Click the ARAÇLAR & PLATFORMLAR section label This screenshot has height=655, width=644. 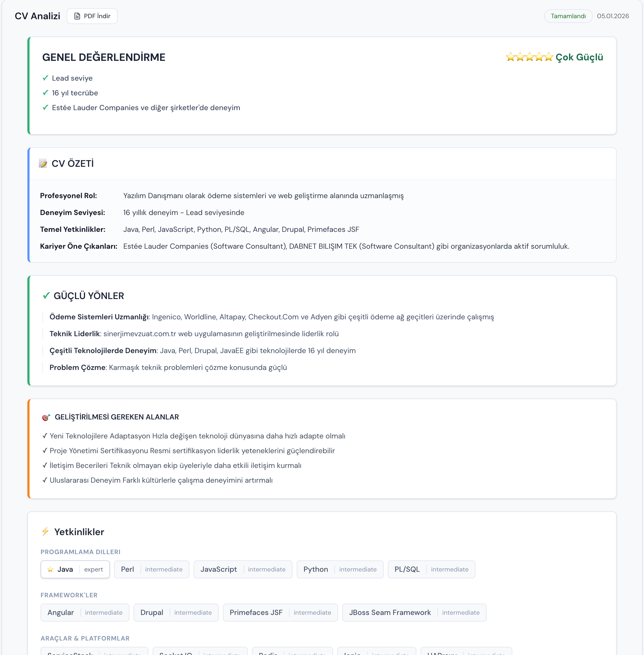click(x=85, y=638)
